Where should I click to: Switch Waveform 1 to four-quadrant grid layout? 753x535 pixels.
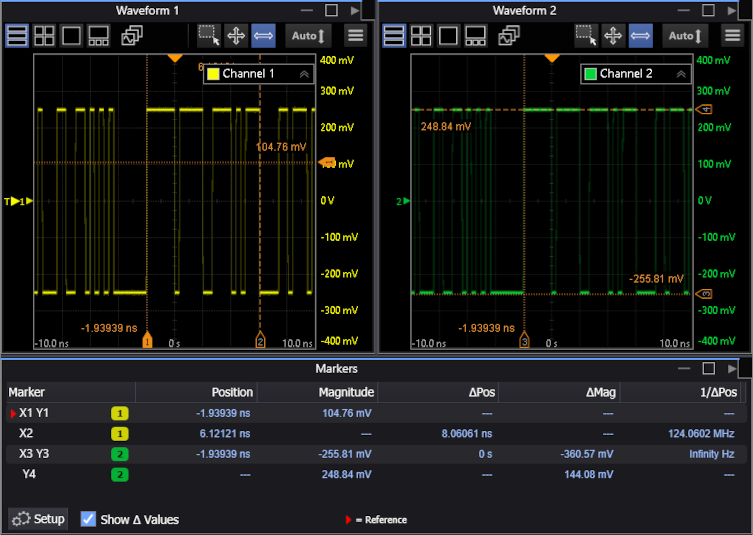click(x=44, y=36)
